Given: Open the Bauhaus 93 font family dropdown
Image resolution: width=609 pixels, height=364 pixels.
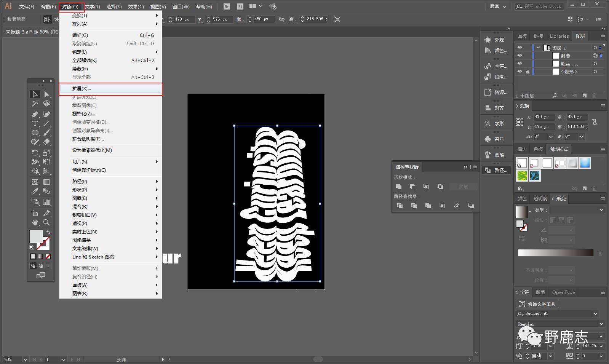Looking at the screenshot, I should pos(595,314).
